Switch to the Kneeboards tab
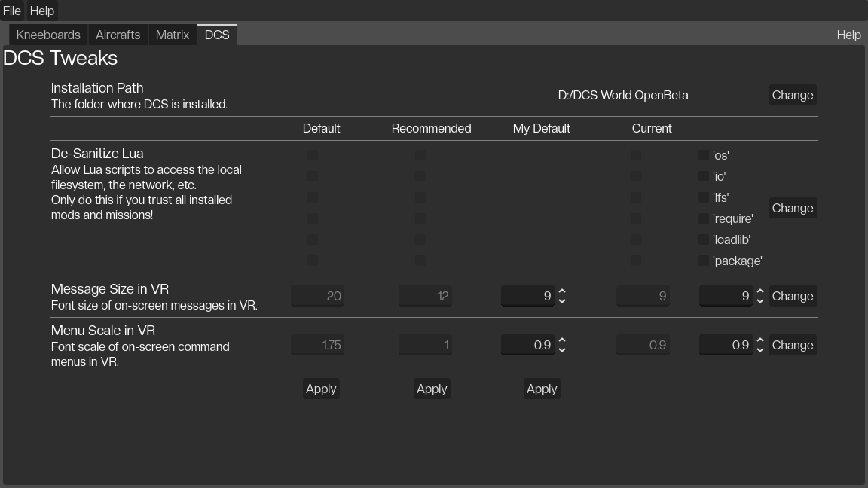 [x=48, y=35]
